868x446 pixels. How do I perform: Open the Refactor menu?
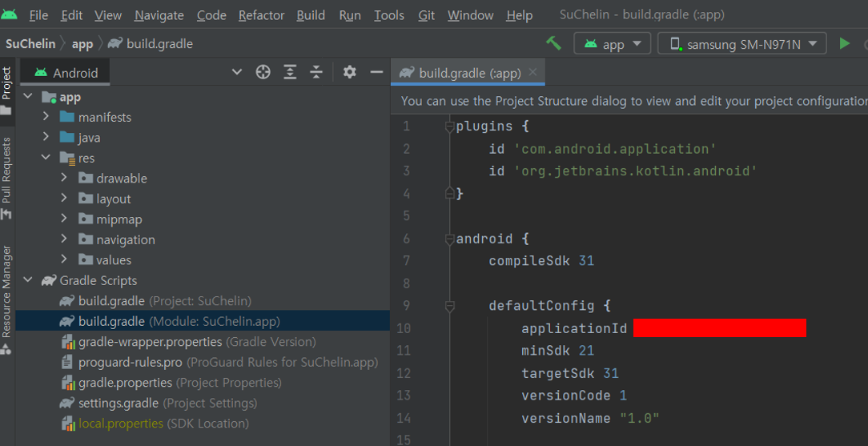[x=261, y=15]
